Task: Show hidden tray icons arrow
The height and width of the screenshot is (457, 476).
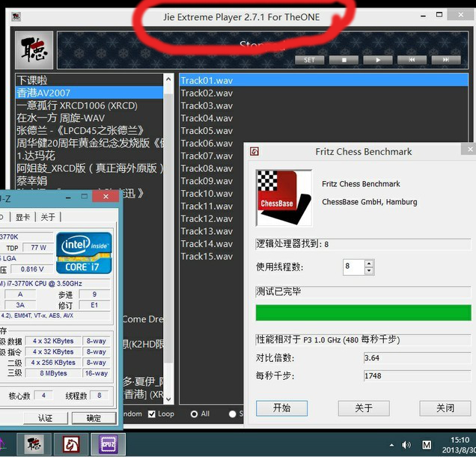Action: point(391,445)
